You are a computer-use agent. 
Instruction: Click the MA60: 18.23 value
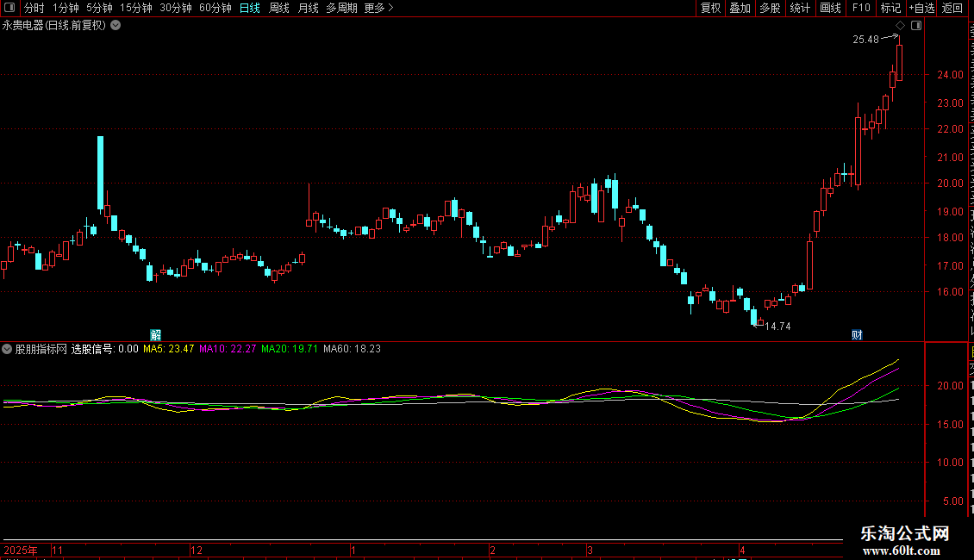[x=353, y=349]
